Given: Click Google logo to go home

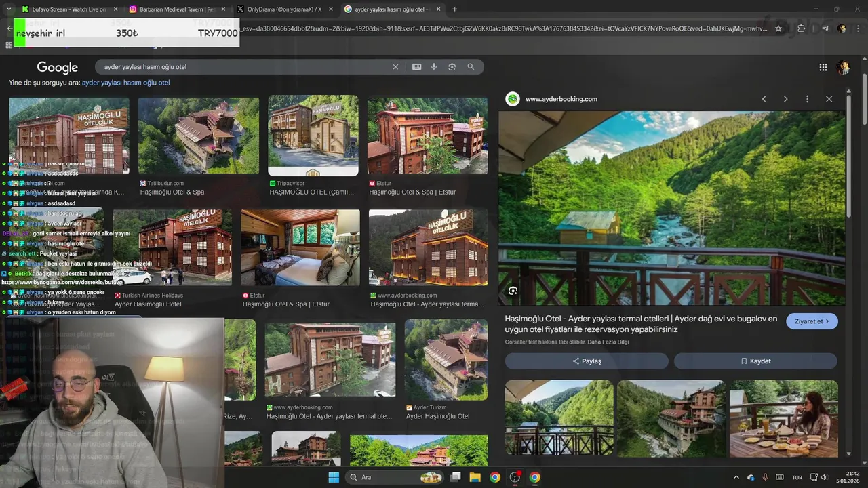Looking at the screenshot, I should [58, 67].
